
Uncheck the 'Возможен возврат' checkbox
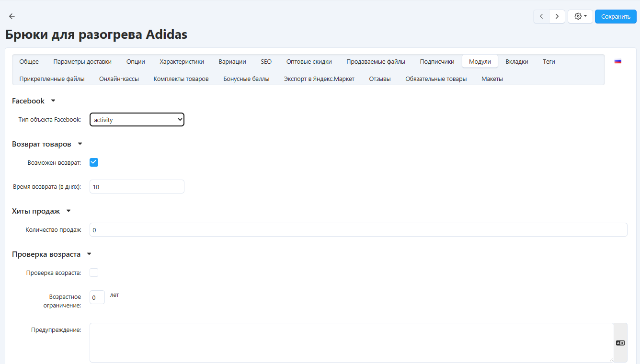94,162
